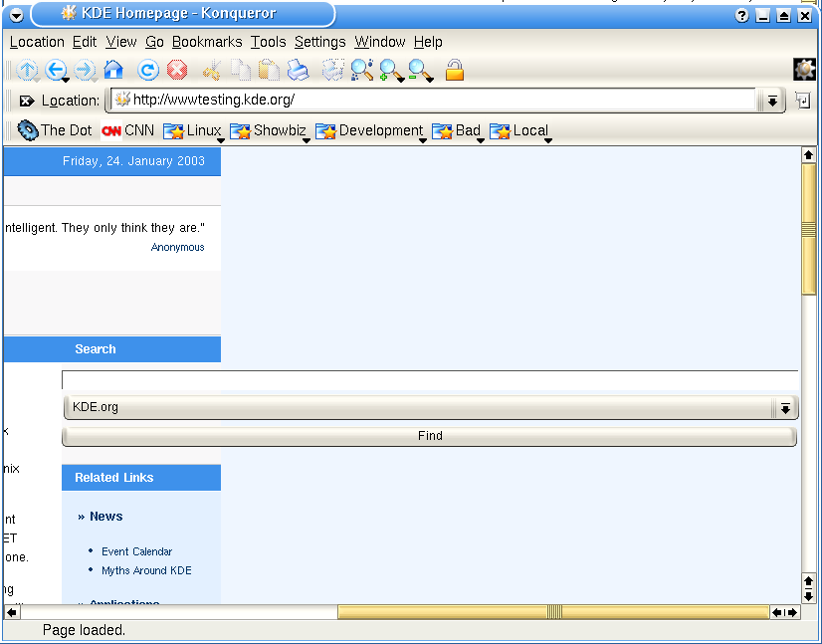Expand the Showbiz bookmarks folder

(x=270, y=130)
